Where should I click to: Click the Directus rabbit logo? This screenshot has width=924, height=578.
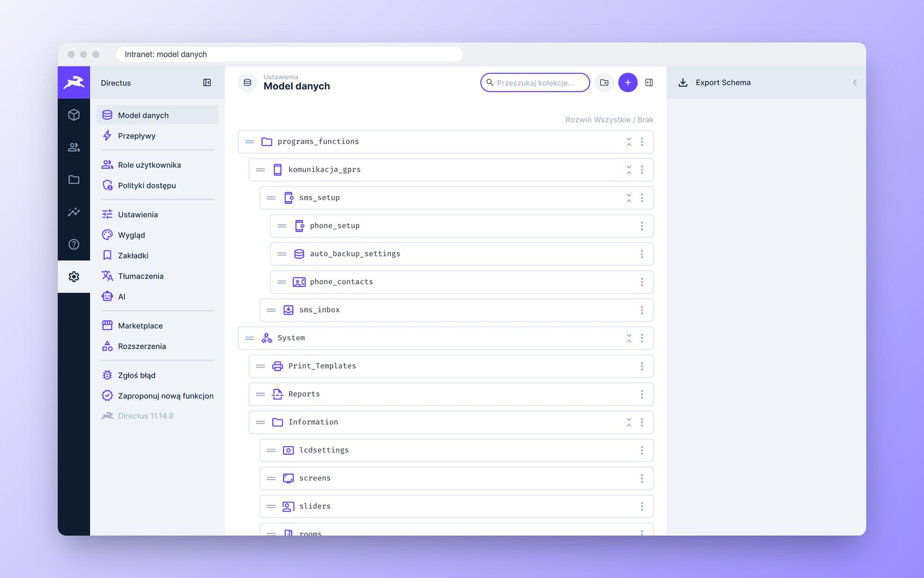tap(74, 83)
